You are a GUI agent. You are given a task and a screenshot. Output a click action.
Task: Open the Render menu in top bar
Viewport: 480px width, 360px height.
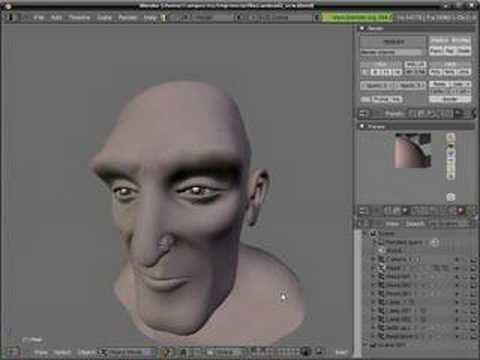(127, 17)
